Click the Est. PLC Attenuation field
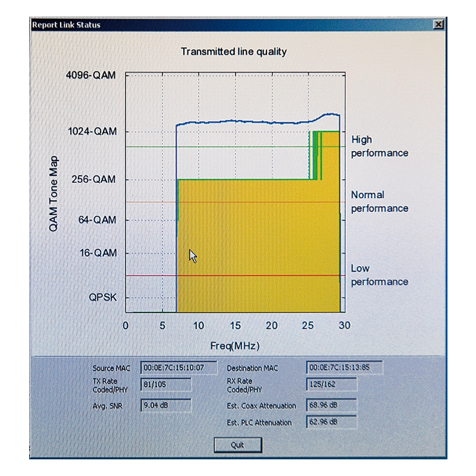 [x=331, y=422]
